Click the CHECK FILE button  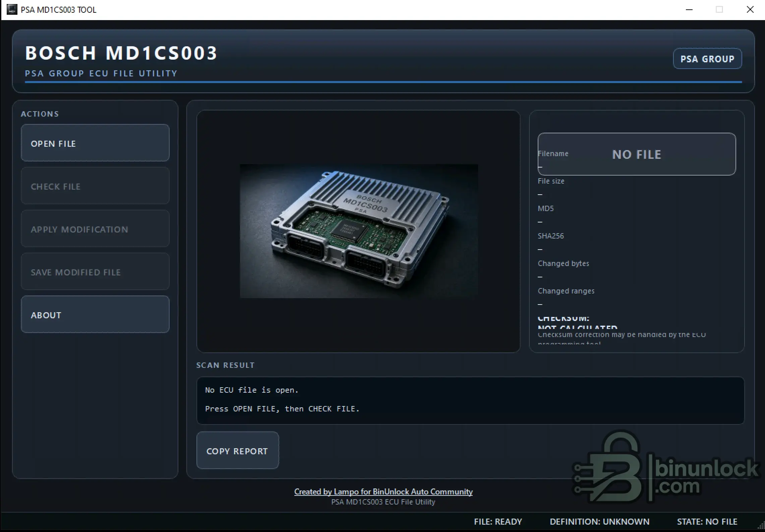coord(95,186)
